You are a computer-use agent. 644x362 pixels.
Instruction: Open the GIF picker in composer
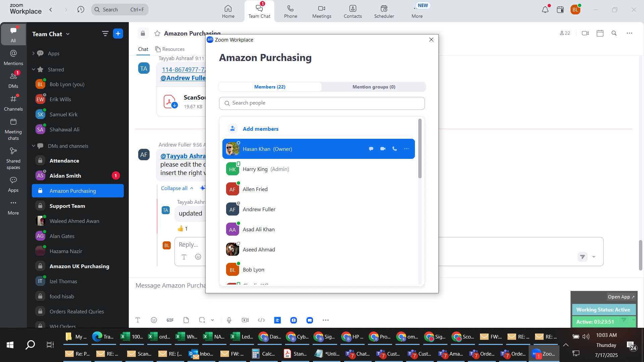point(170,320)
